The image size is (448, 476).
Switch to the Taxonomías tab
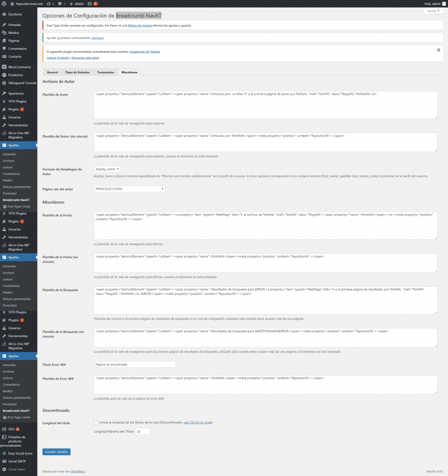[x=106, y=72]
